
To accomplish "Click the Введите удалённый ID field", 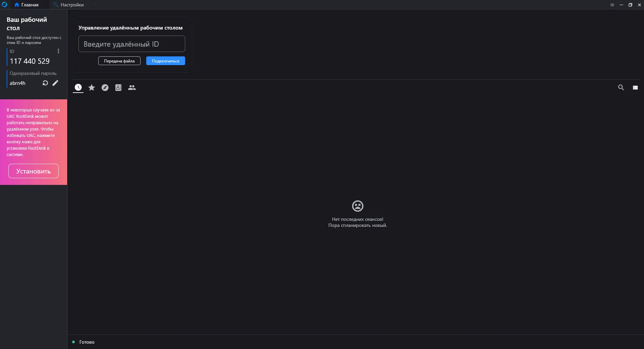I will click(x=132, y=44).
